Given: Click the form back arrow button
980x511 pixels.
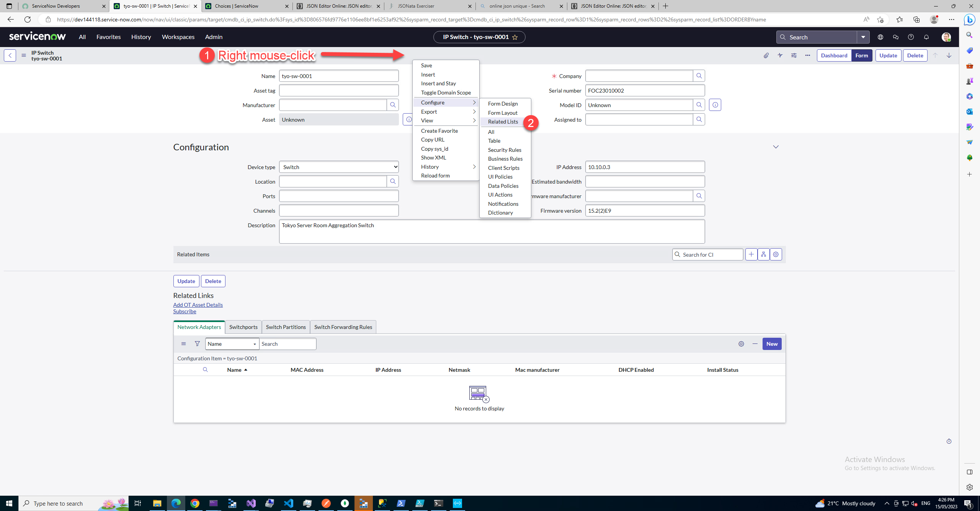Looking at the screenshot, I should pos(10,55).
